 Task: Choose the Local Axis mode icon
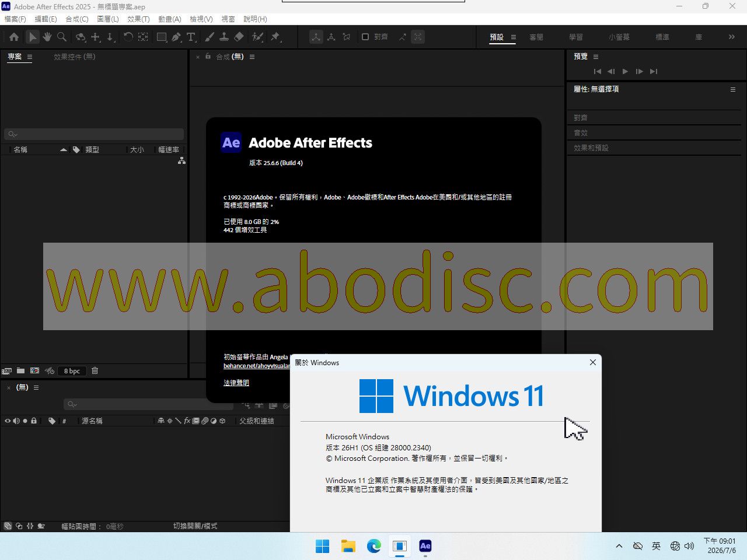[316, 37]
